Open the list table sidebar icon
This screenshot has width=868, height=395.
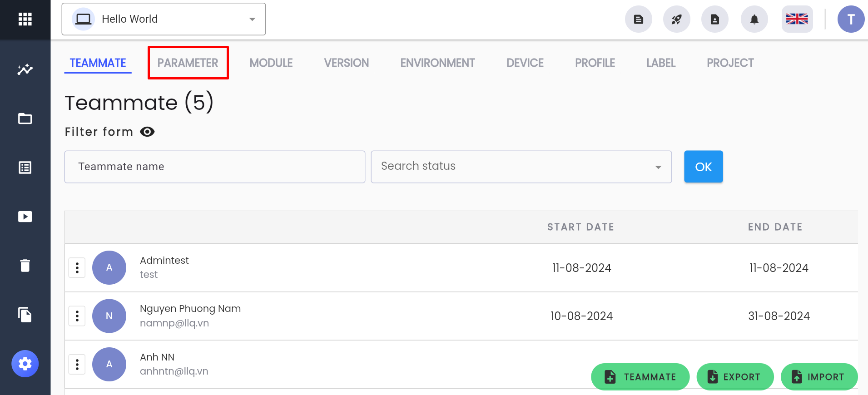pyautogui.click(x=25, y=168)
